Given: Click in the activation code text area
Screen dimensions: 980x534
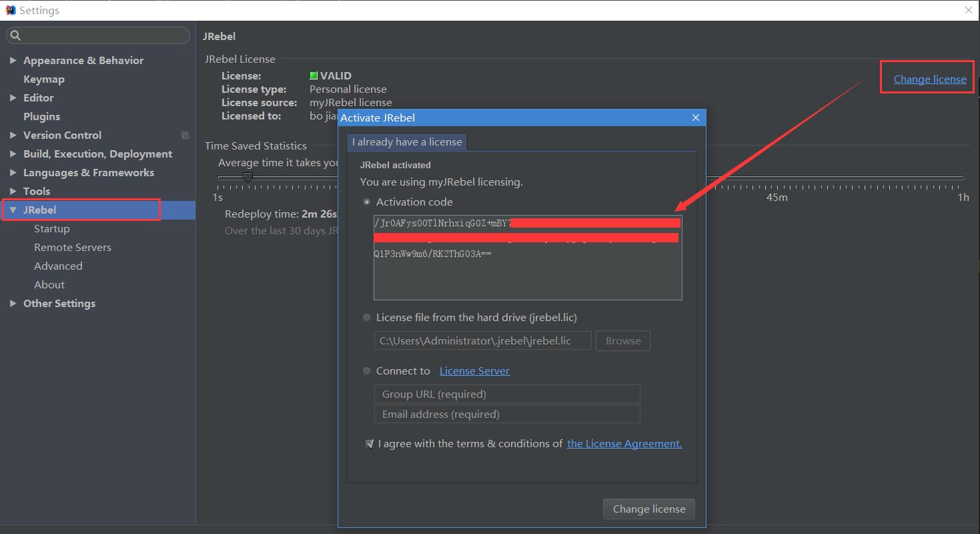Looking at the screenshot, I should 528,258.
